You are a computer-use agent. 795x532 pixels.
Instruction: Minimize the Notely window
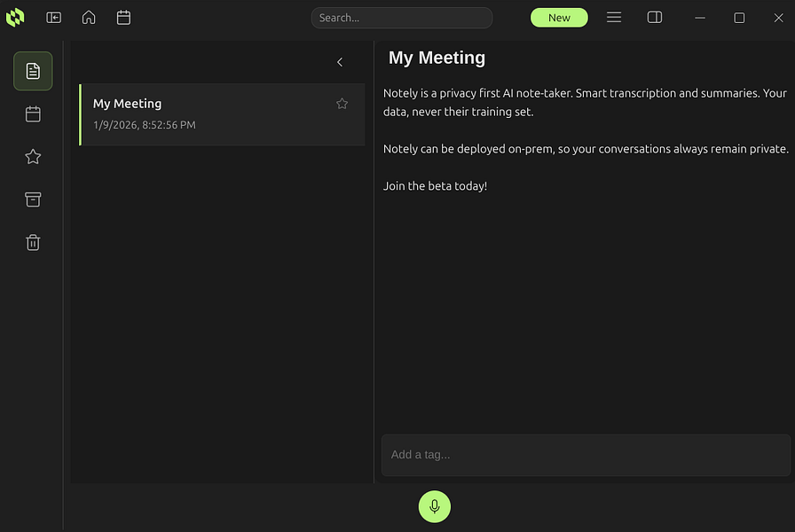pyautogui.click(x=700, y=18)
